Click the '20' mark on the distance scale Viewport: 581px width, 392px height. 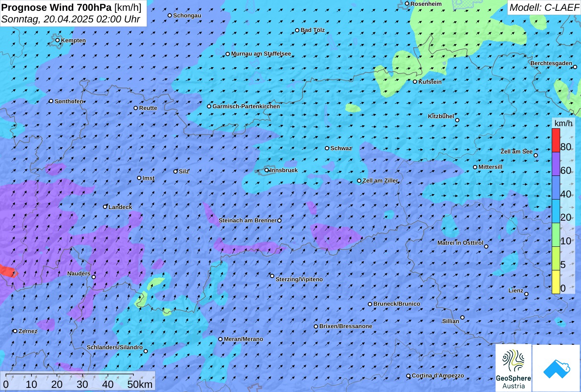pyautogui.click(x=57, y=384)
